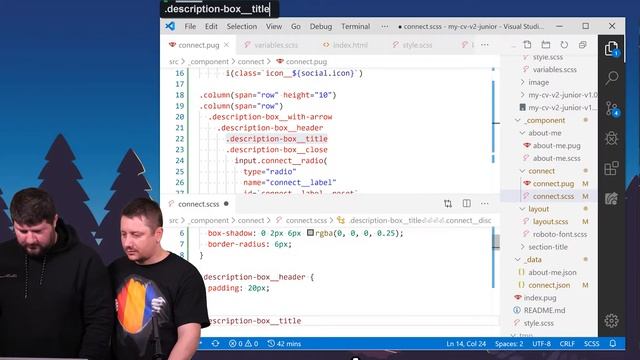
Task: Open more actions for the top editor tabs
Action: point(484,45)
